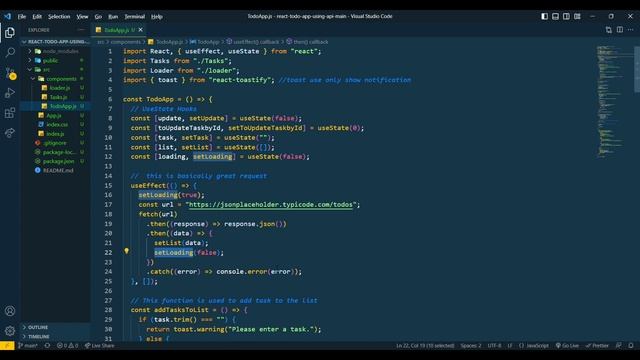The width and height of the screenshot is (640, 360).
Task: Click the VS Code logo icon in the title bar
Action: pos(8,16)
